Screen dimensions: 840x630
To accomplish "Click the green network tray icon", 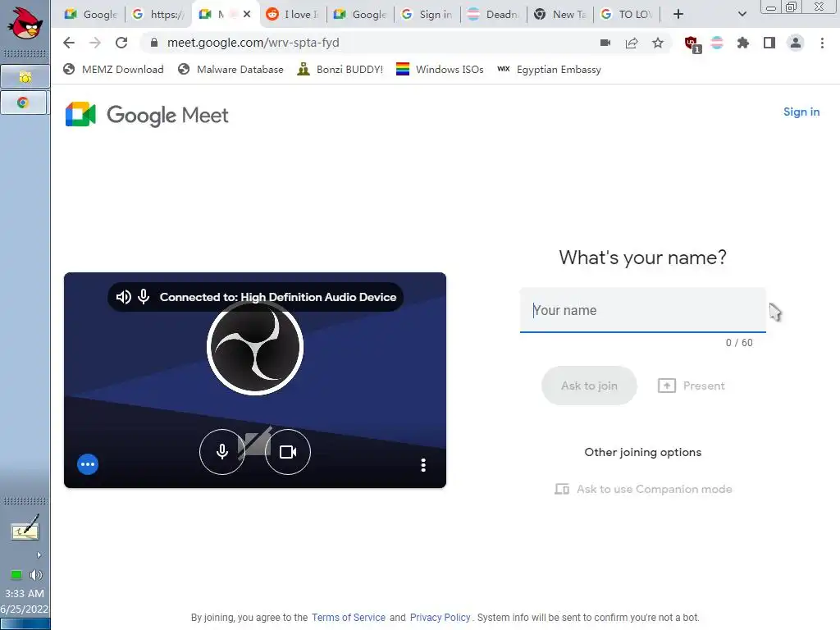I will click(16, 575).
